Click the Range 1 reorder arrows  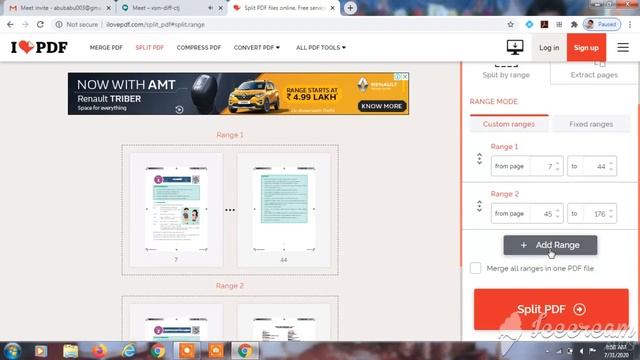pyautogui.click(x=479, y=159)
